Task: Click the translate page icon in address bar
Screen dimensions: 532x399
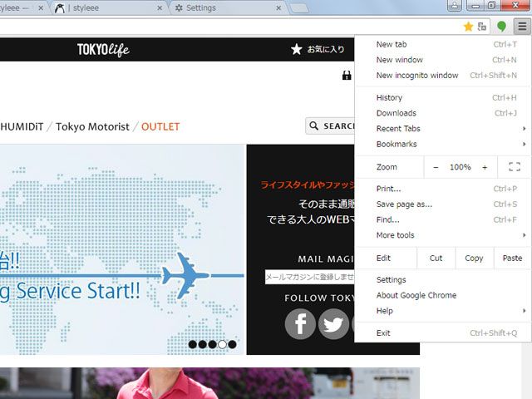Action: (x=482, y=27)
